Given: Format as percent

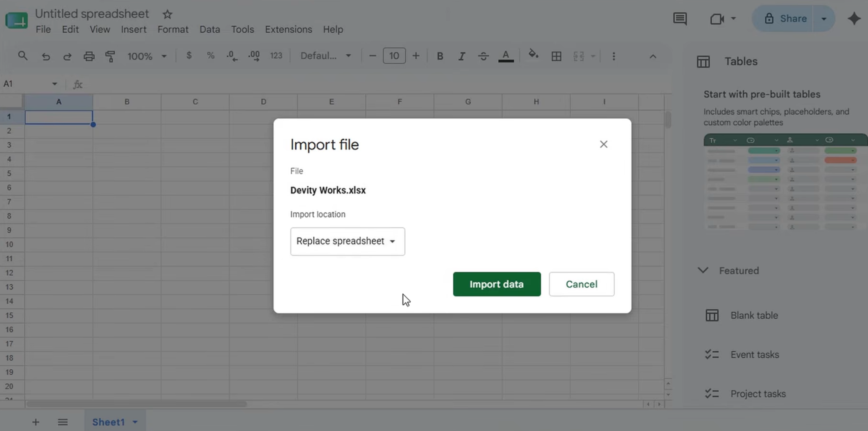Looking at the screenshot, I should coord(211,56).
